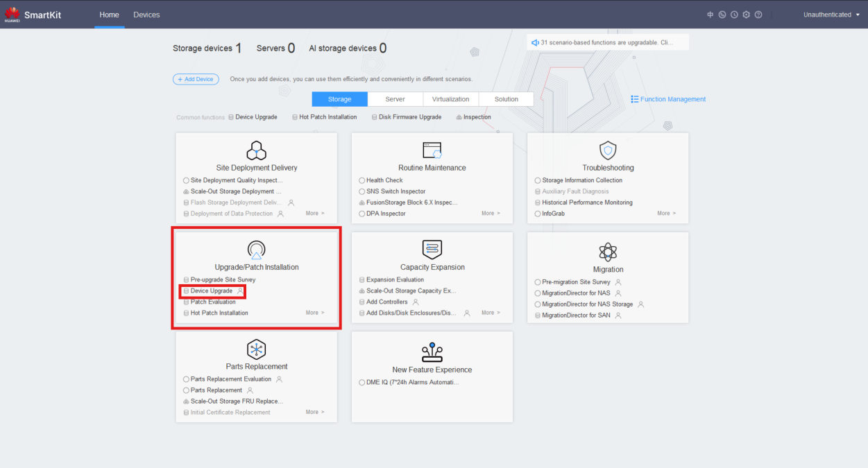Click the Routine Maintenance window icon

432,150
